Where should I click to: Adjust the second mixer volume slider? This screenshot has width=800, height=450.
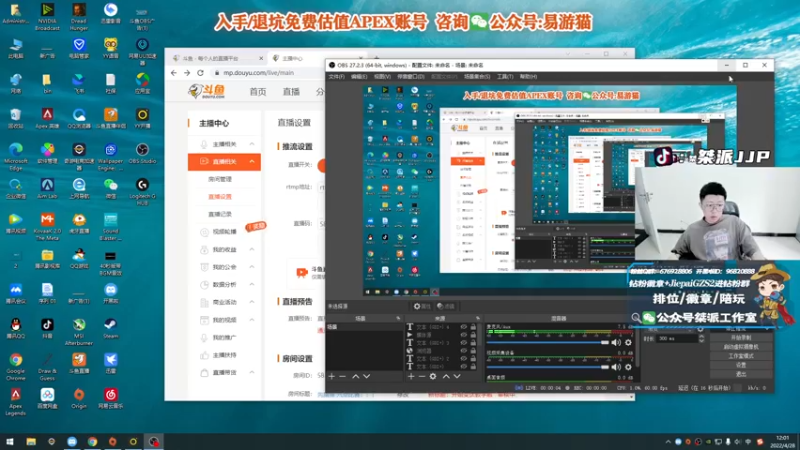[x=548, y=367]
